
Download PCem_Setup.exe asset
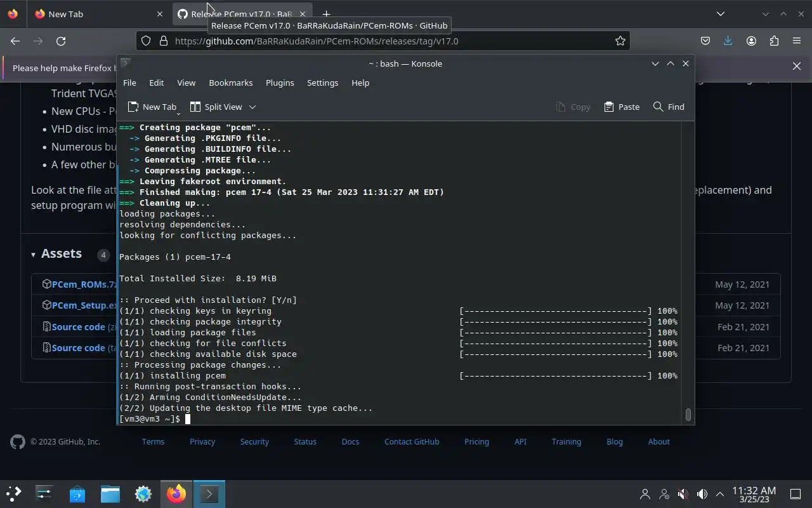(84, 305)
